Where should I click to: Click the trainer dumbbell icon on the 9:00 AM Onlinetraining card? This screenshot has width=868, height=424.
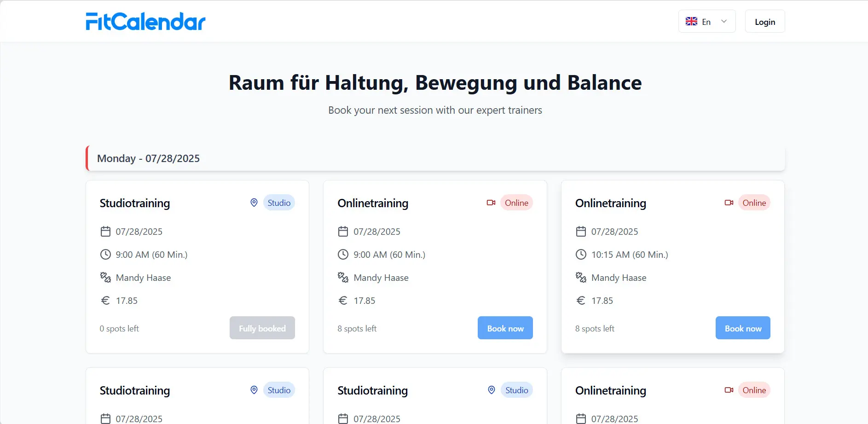click(343, 277)
